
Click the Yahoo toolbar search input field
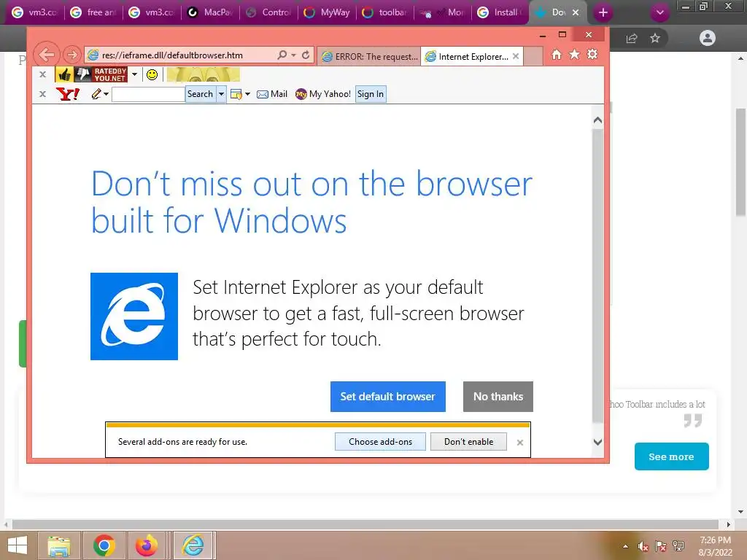(147, 94)
